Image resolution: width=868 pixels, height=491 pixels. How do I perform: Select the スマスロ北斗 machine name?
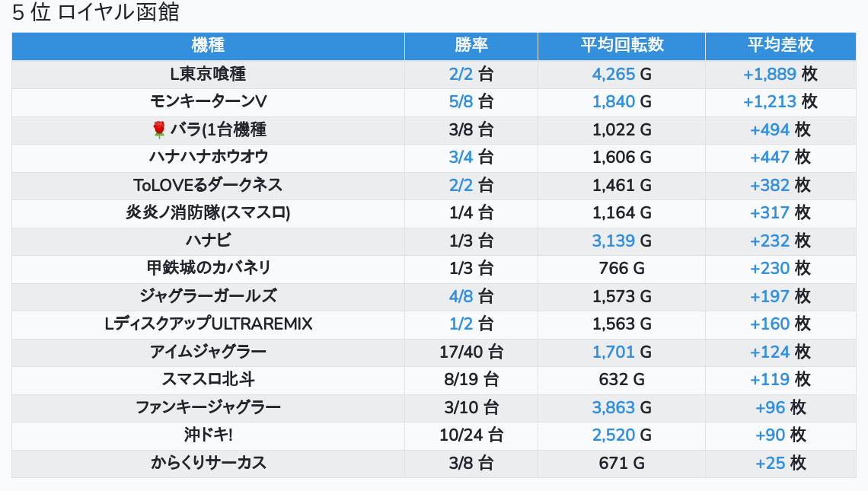point(208,380)
